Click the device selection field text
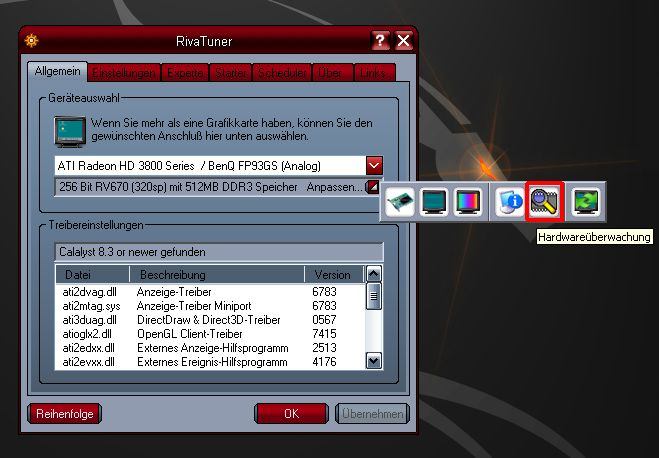The image size is (659, 458). (189, 166)
